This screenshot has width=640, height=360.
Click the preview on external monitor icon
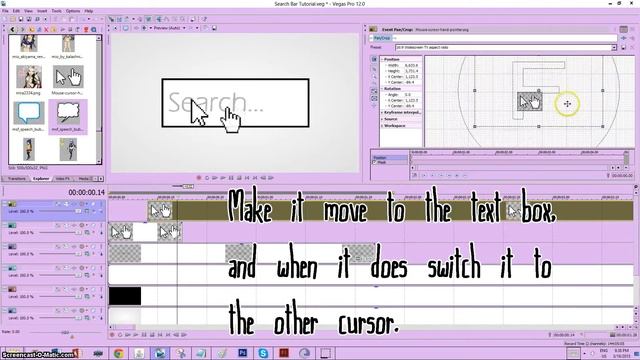coord(125,28)
